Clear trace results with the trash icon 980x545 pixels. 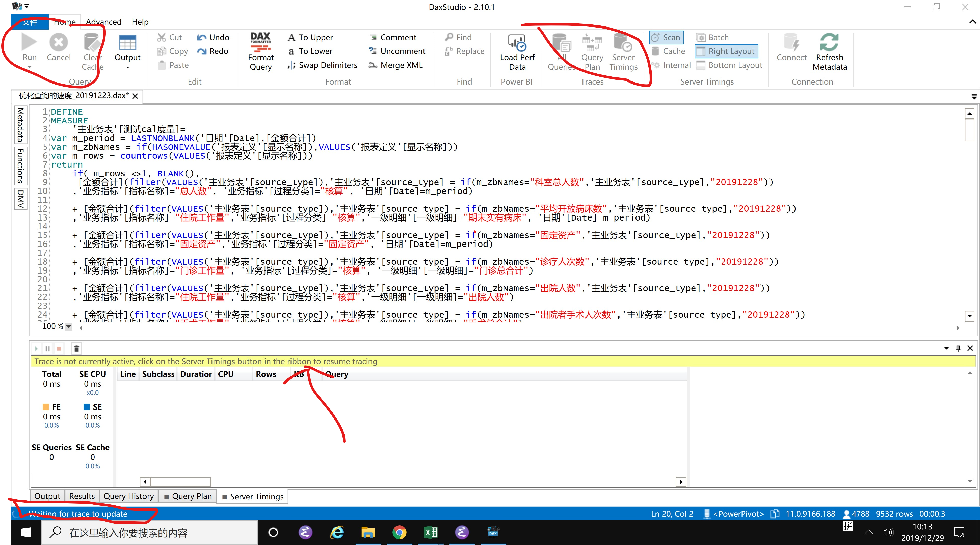pos(76,348)
